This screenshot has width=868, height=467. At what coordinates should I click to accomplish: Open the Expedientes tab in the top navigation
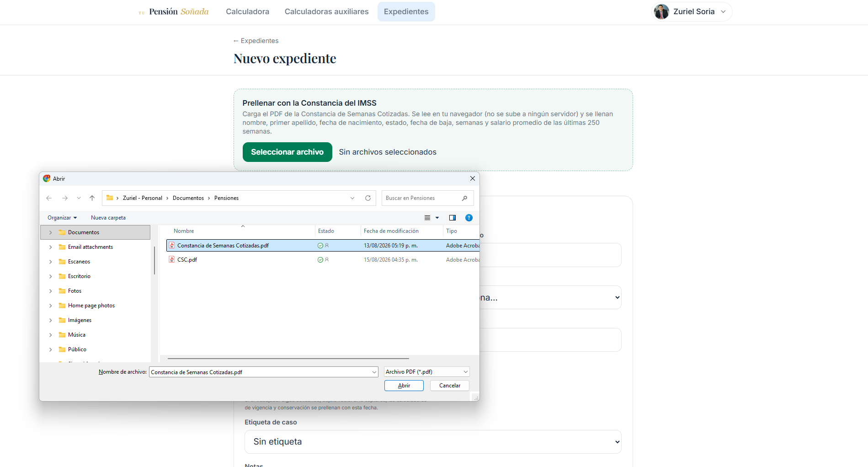click(406, 11)
